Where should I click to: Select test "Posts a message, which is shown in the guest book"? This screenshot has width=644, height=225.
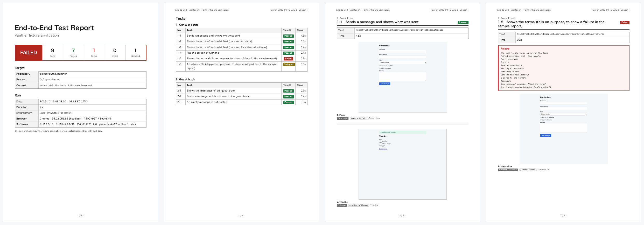(218, 96)
